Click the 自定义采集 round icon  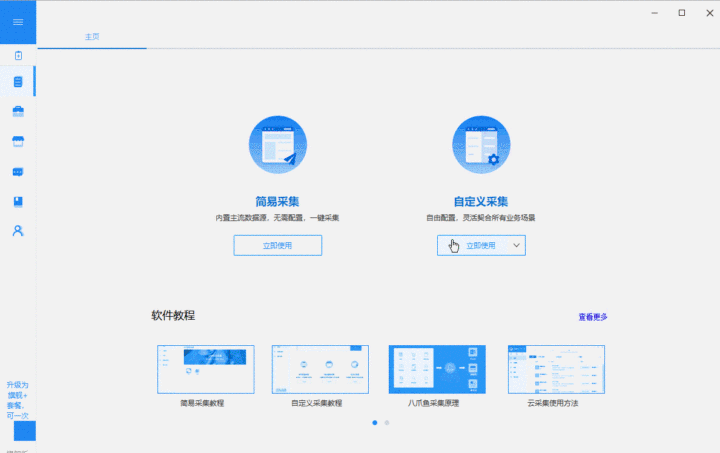pos(481,145)
